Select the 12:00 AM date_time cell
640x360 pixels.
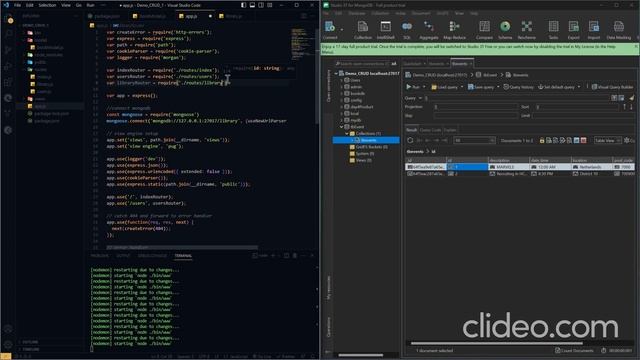coord(551,167)
